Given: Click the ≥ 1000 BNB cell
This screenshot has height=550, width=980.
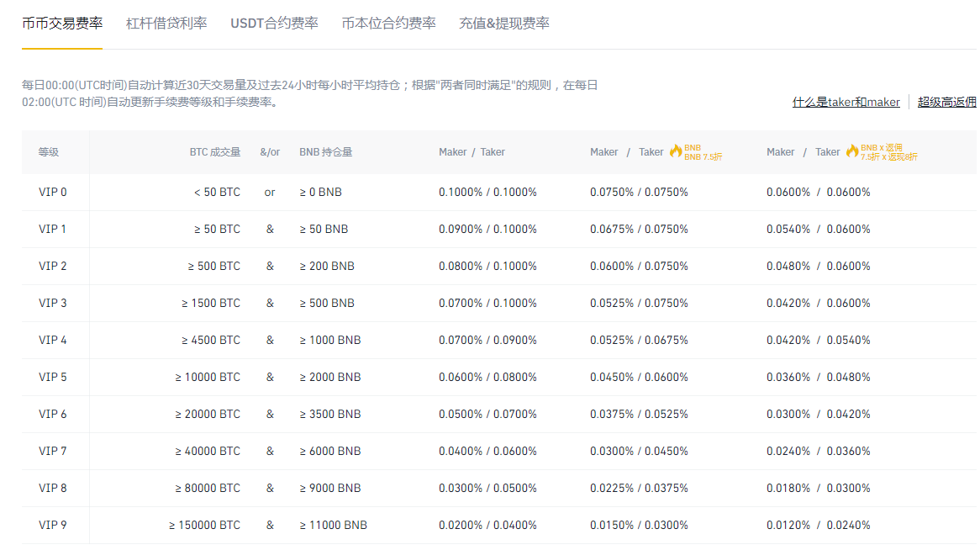Looking at the screenshot, I should pyautogui.click(x=330, y=341).
